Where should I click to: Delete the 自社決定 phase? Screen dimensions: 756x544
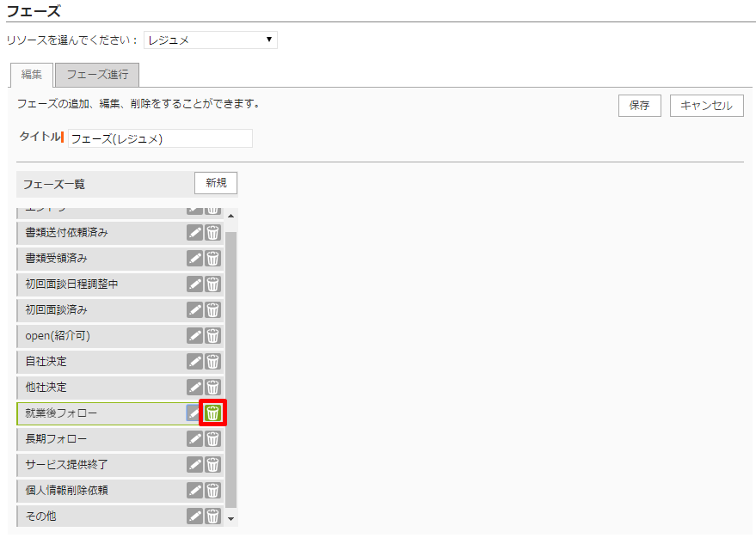tap(212, 362)
